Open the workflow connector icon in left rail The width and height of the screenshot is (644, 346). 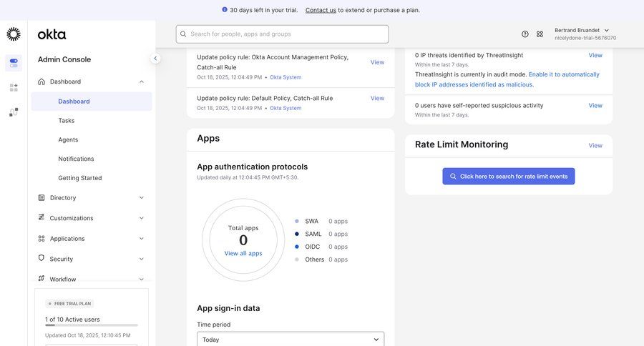(x=14, y=112)
